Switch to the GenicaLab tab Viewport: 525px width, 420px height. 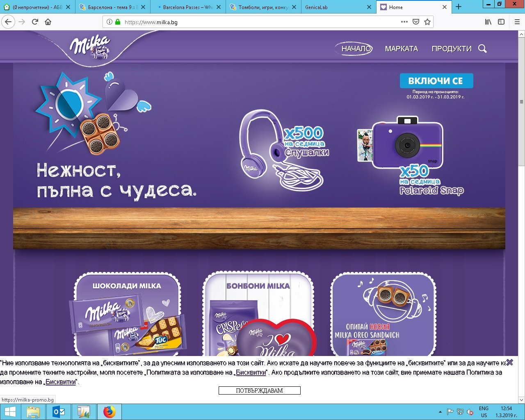click(x=338, y=7)
